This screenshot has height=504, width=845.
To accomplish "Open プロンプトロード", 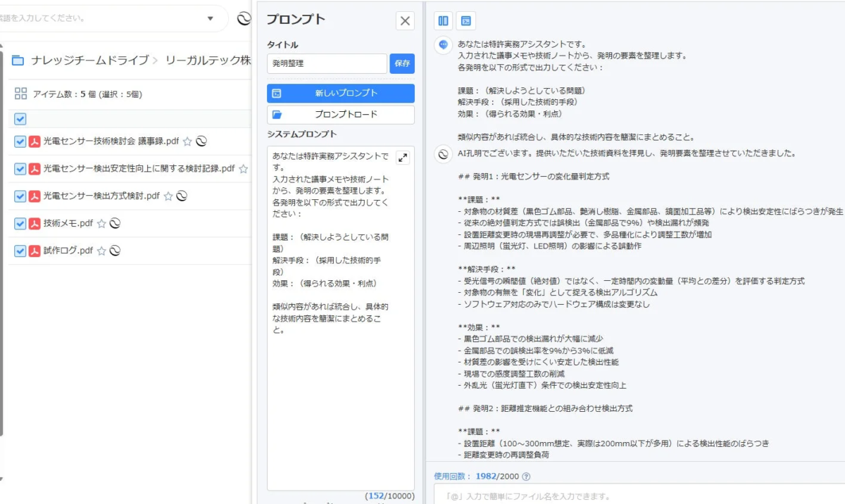I will click(341, 115).
